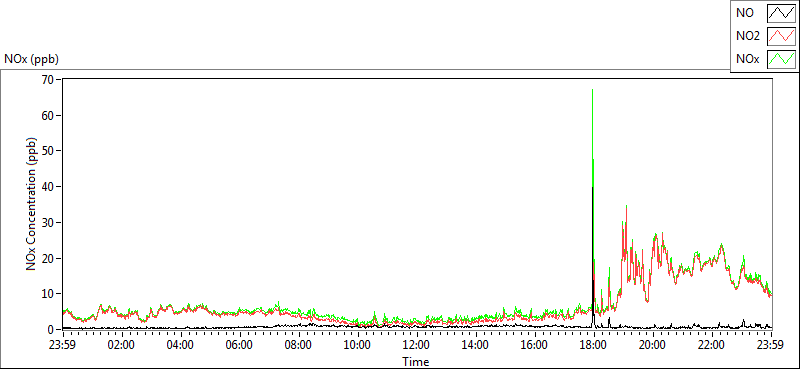Click the 08:00 time tick label
This screenshot has width=800, height=369.
click(x=298, y=344)
